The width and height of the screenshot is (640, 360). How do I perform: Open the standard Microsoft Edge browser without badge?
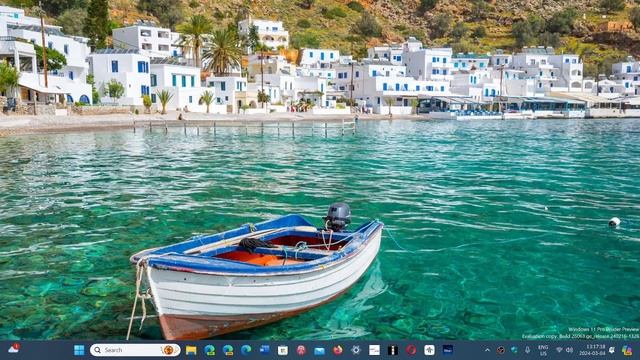point(246,350)
